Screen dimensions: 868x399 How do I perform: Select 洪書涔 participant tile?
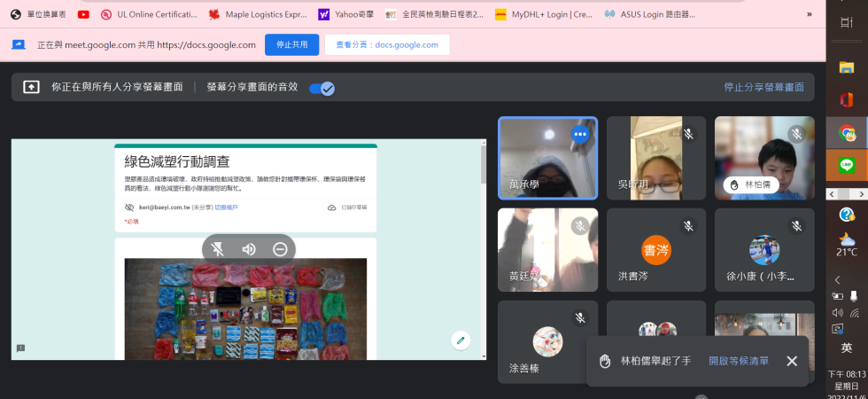(x=655, y=250)
